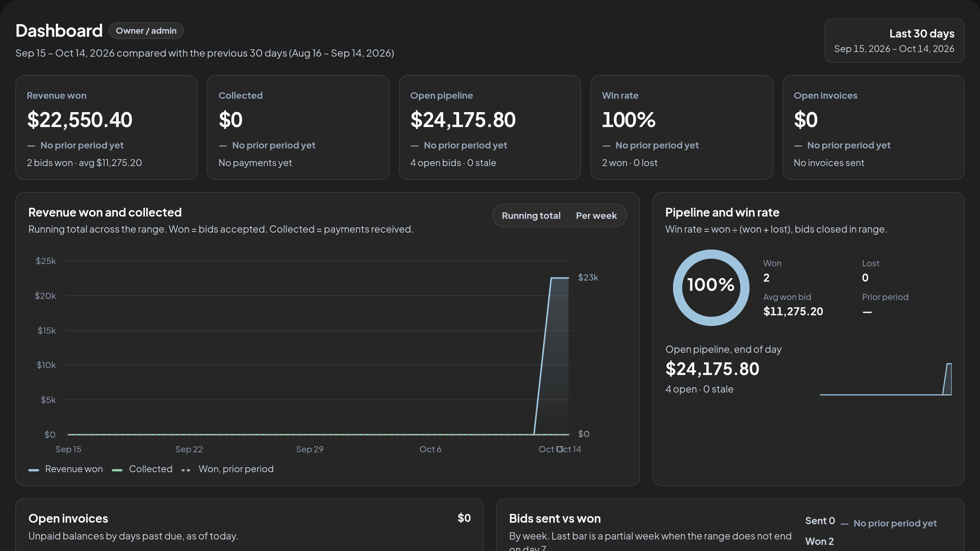Click the 'Open invoices' panel title
980x551 pixels.
pyautogui.click(x=68, y=518)
